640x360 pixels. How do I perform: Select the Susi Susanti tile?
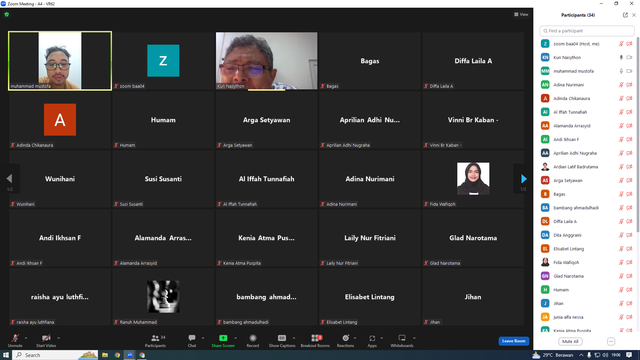point(163,179)
